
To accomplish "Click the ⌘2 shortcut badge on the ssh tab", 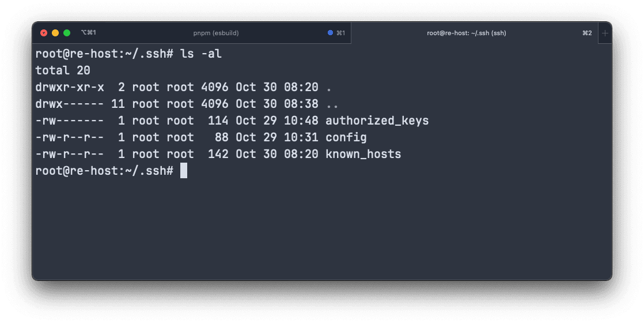I will 587,33.
